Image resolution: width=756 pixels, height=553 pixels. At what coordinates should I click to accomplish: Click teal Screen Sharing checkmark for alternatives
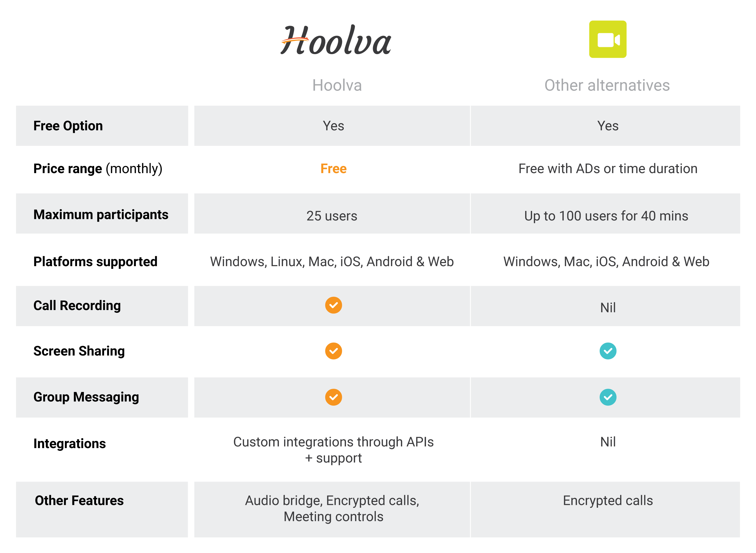point(608,351)
